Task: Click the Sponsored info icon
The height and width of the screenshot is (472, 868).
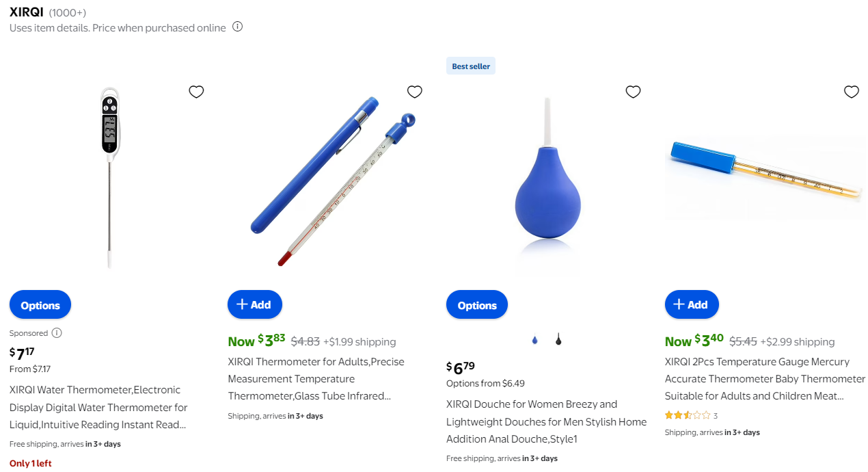Action: [57, 333]
